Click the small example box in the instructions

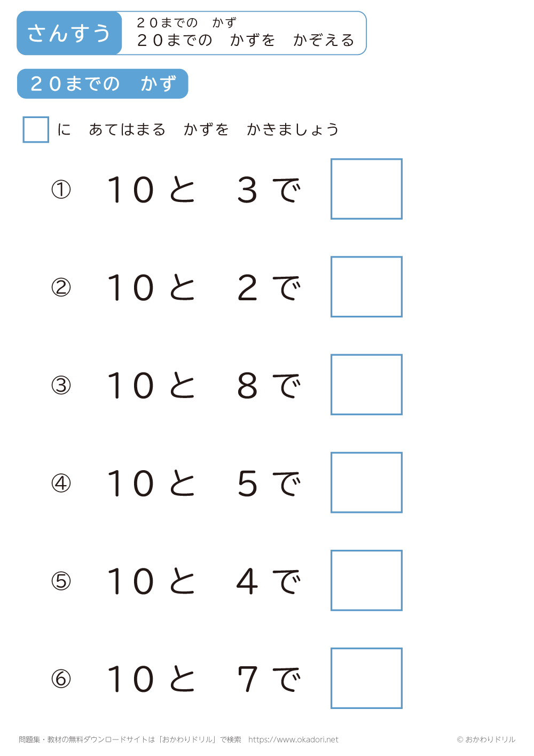[x=36, y=130]
